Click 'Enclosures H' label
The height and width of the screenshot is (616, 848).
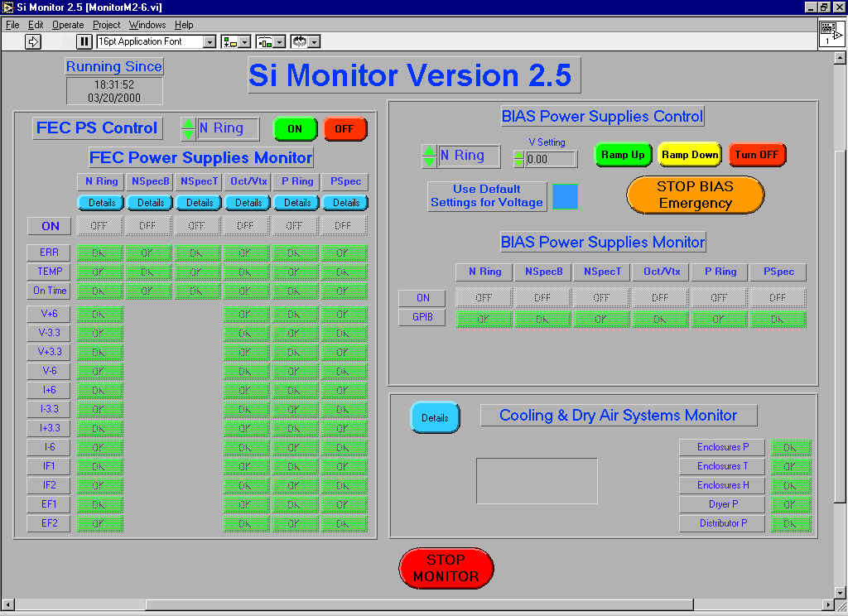722,485
